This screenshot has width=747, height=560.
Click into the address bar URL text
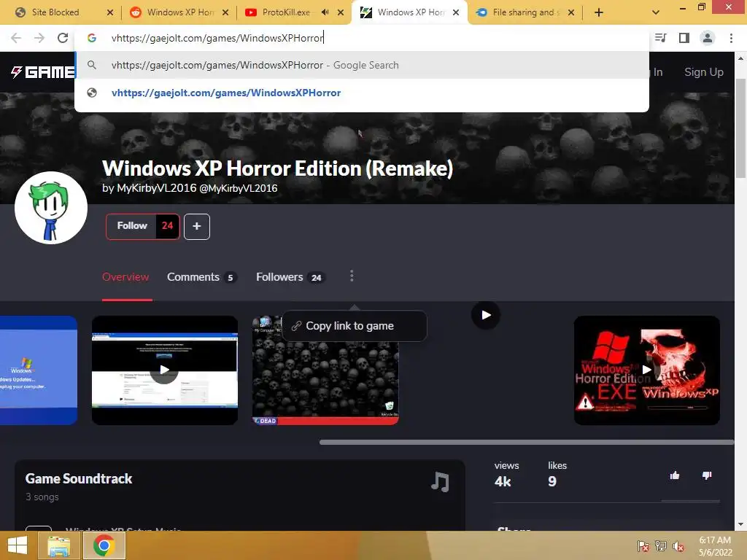click(x=217, y=38)
